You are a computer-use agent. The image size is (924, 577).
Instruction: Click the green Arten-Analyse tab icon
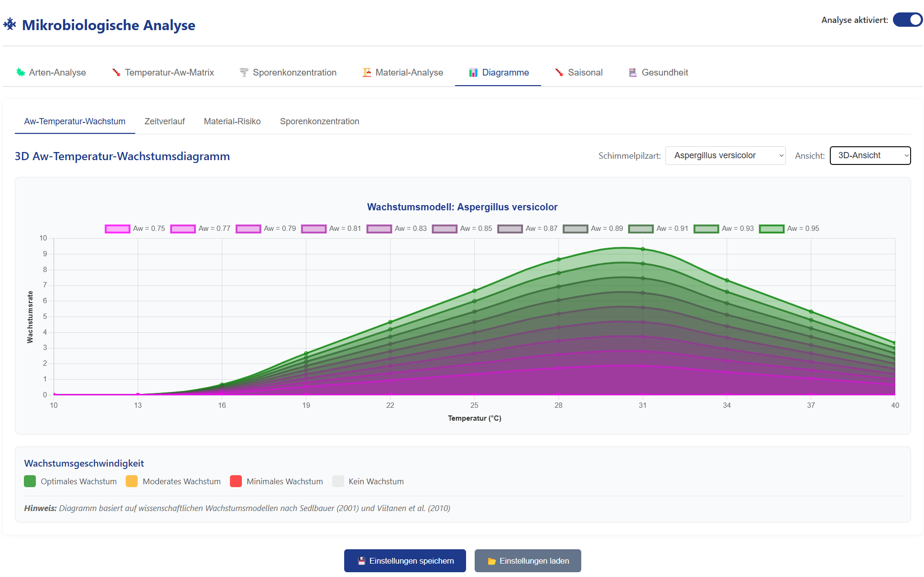[x=21, y=72]
